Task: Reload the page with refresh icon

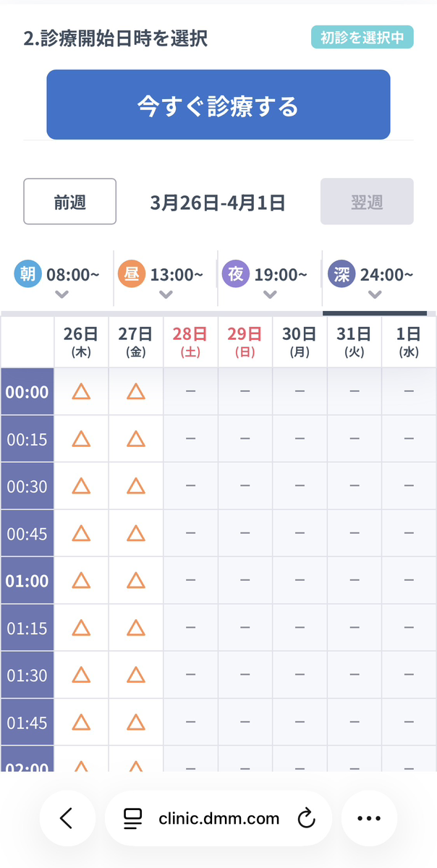Action: tap(307, 818)
